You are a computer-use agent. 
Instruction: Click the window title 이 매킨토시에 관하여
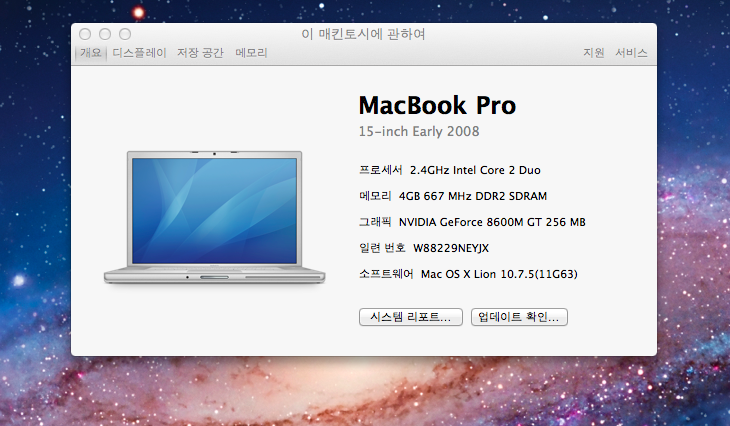click(364, 34)
